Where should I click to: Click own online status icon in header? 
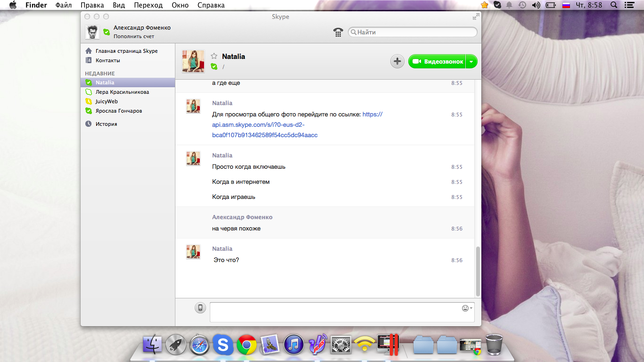[107, 32]
